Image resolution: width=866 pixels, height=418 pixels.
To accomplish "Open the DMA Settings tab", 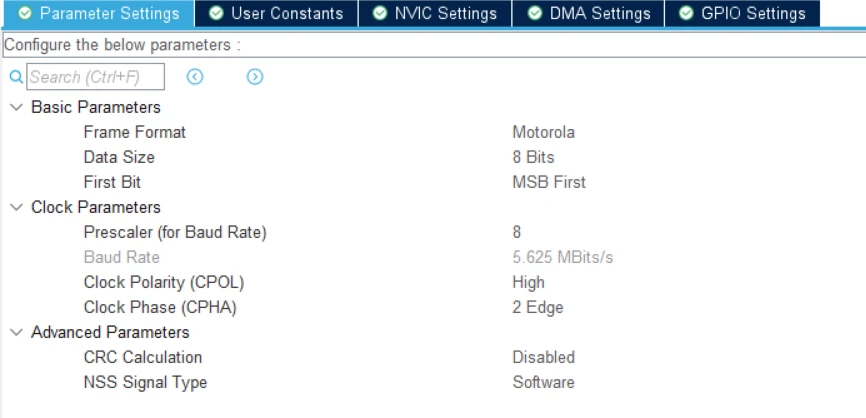I will coord(589,13).
